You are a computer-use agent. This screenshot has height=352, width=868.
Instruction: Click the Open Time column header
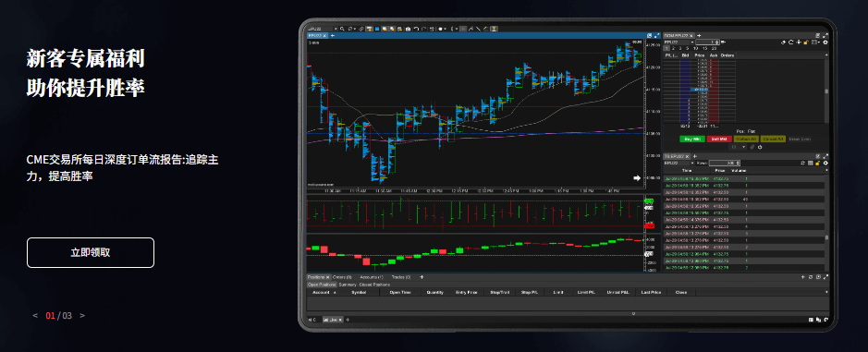click(400, 292)
